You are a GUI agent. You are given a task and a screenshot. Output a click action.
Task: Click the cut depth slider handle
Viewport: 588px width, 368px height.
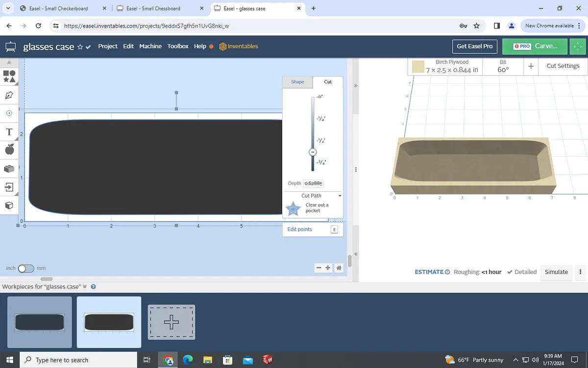[x=313, y=152]
